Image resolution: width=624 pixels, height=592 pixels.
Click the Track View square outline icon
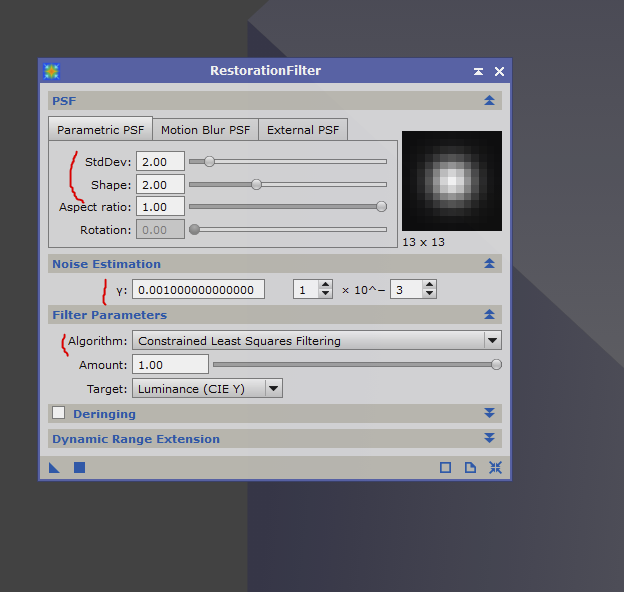(x=445, y=467)
